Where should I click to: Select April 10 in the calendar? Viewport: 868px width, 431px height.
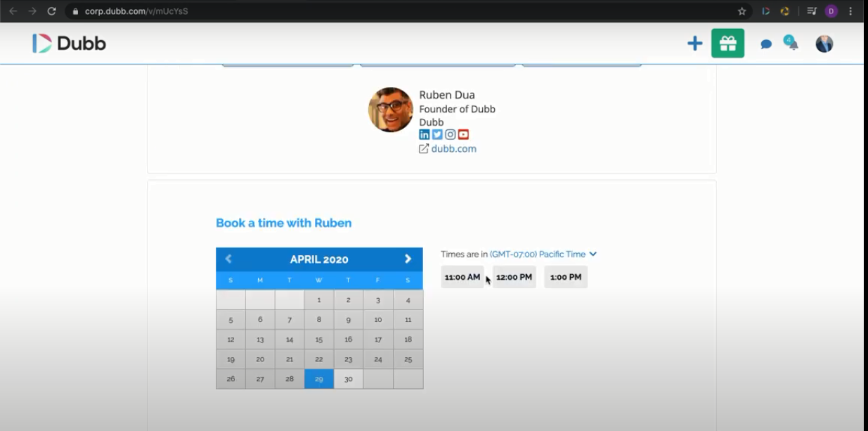point(378,320)
